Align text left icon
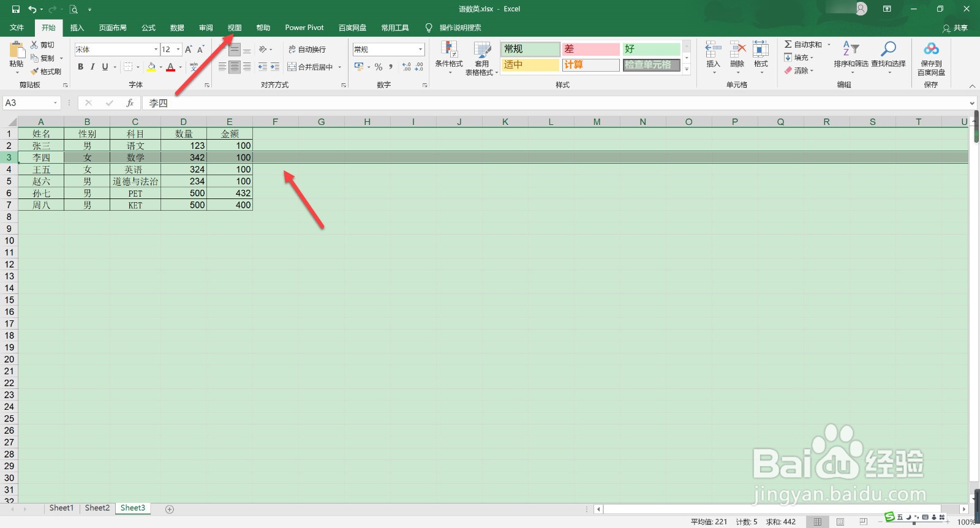The height and width of the screenshot is (528, 980). click(222, 67)
